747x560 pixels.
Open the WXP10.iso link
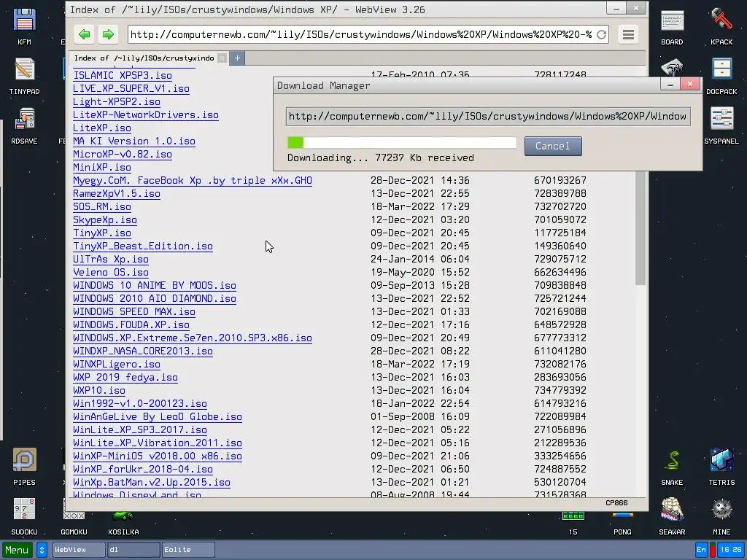tap(99, 391)
